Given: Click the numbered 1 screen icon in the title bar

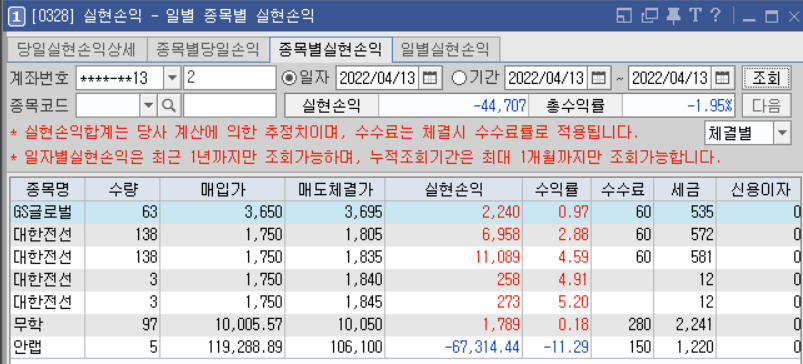Looking at the screenshot, I should pyautogui.click(x=17, y=17).
